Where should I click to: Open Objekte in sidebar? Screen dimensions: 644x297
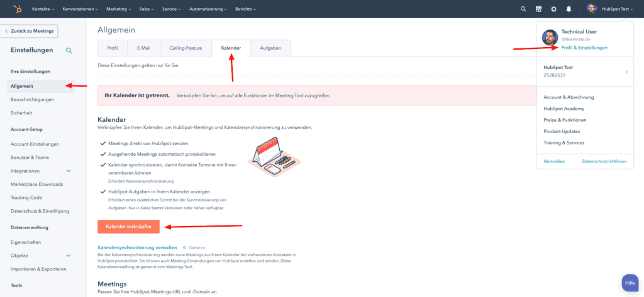(x=19, y=256)
